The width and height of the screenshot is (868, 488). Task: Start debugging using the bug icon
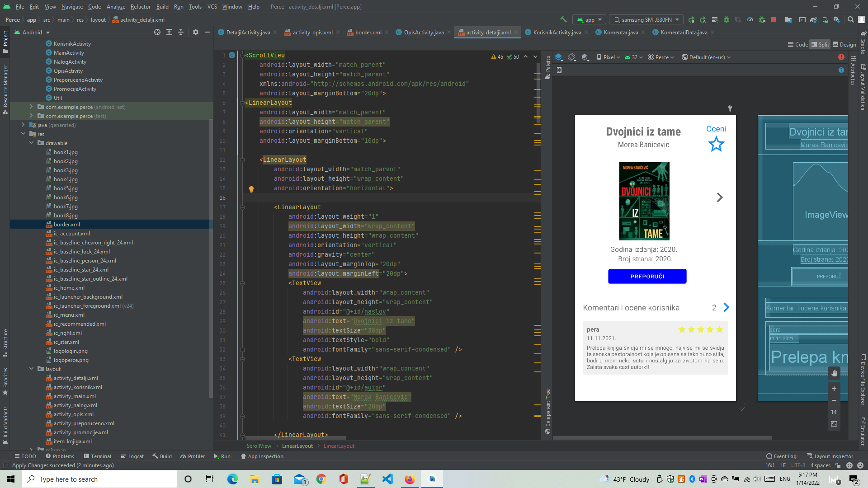click(726, 19)
